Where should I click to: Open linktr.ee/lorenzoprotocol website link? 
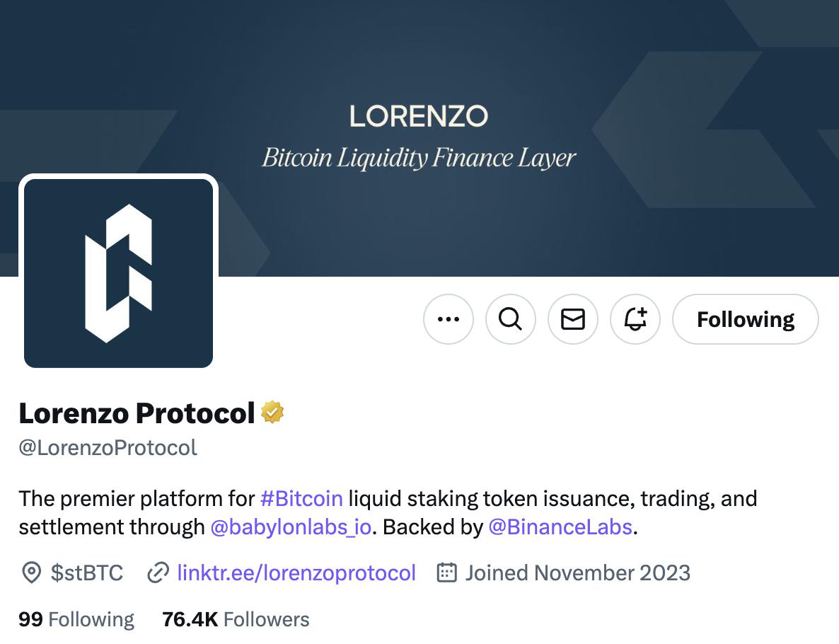pos(296,573)
